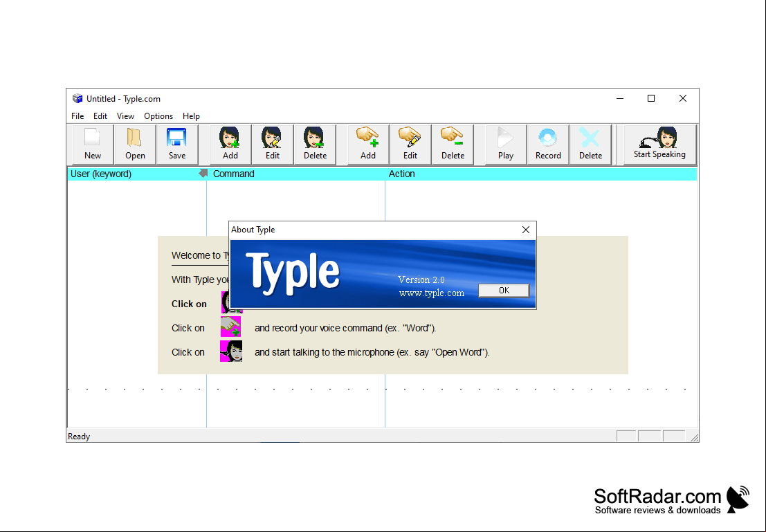Click the sort arrow icon beside Command header
Screen dimensions: 766x532
[x=203, y=173]
